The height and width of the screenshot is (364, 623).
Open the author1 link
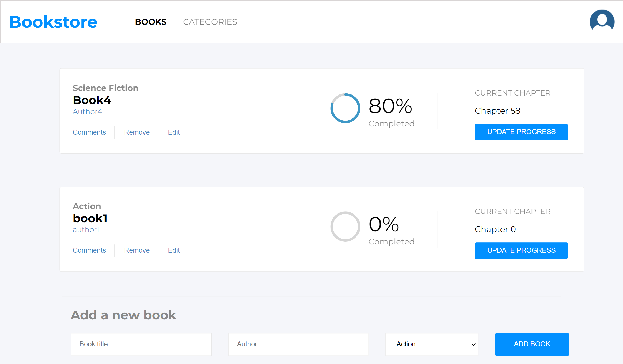coord(86,230)
